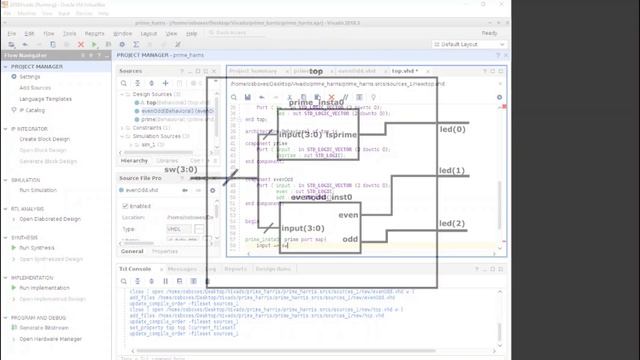Click Run Simulation
The height and width of the screenshot is (360, 640).
38,190
